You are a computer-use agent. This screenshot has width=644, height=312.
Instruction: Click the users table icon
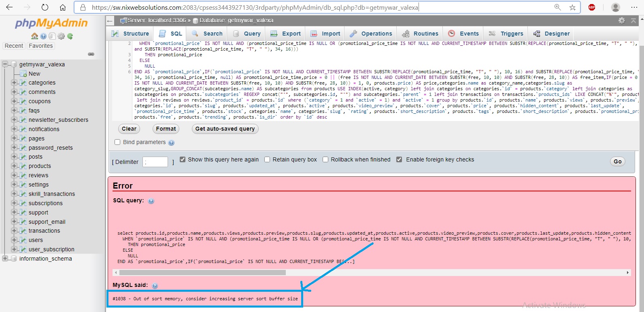click(23, 240)
